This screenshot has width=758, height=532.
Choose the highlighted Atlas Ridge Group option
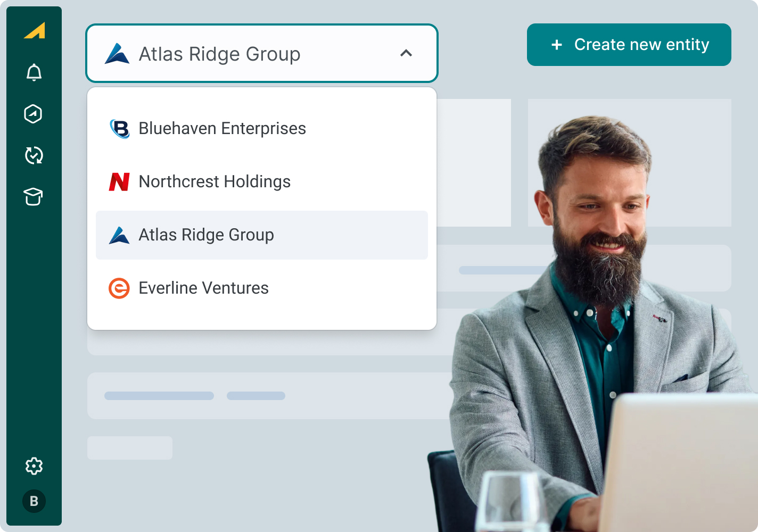click(262, 235)
